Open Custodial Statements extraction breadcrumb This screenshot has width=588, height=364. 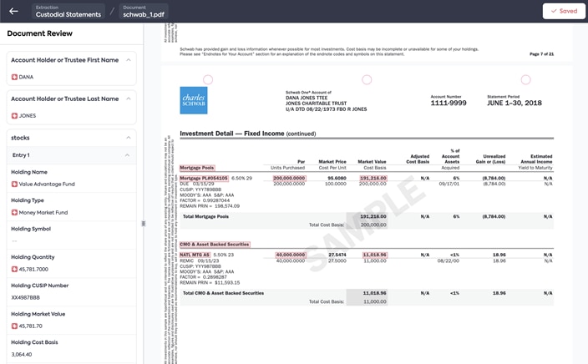(69, 12)
